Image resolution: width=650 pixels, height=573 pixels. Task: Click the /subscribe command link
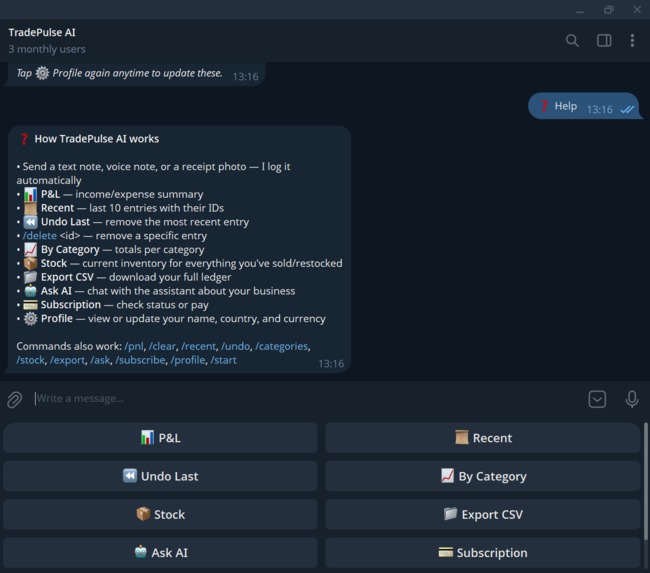pyautogui.click(x=140, y=360)
